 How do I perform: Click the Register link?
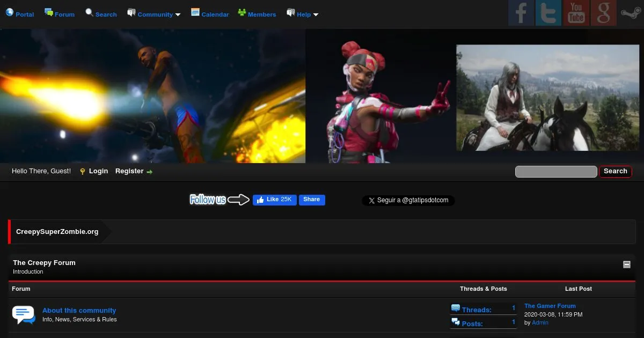click(x=129, y=171)
